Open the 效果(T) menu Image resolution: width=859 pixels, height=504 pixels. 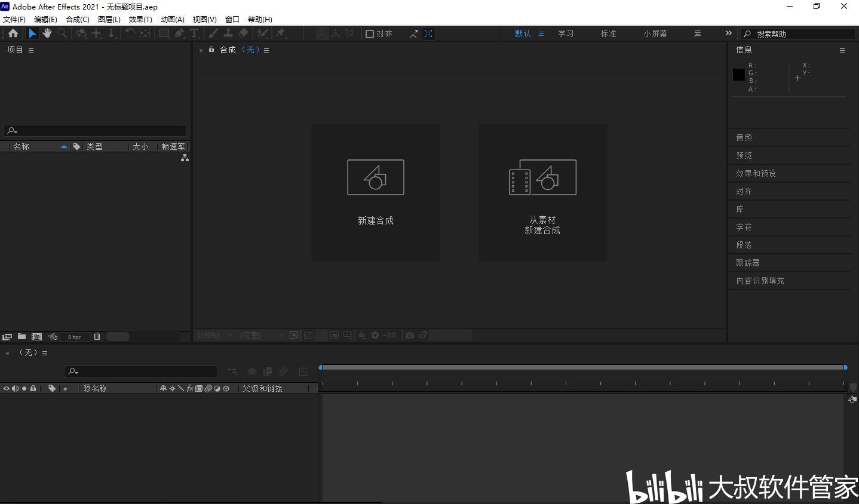tap(140, 19)
